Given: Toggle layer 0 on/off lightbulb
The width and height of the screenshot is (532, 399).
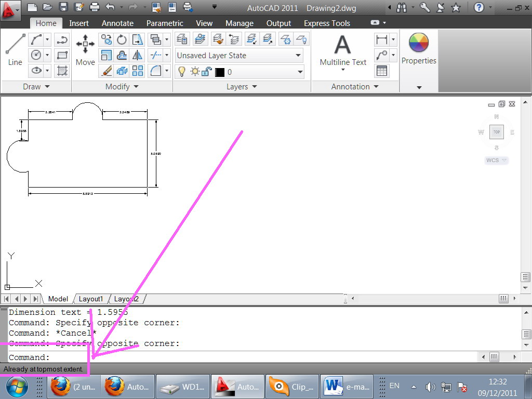Looking at the screenshot, I should click(x=182, y=72).
